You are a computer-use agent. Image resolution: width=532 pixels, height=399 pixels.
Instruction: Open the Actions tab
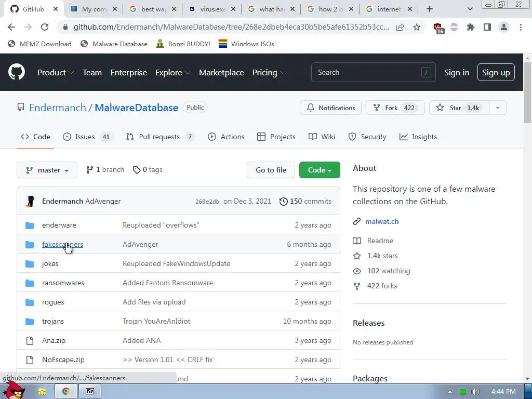tap(226, 137)
